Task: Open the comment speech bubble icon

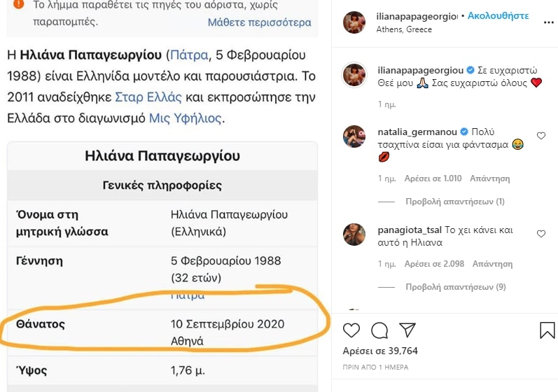Action: click(x=379, y=330)
